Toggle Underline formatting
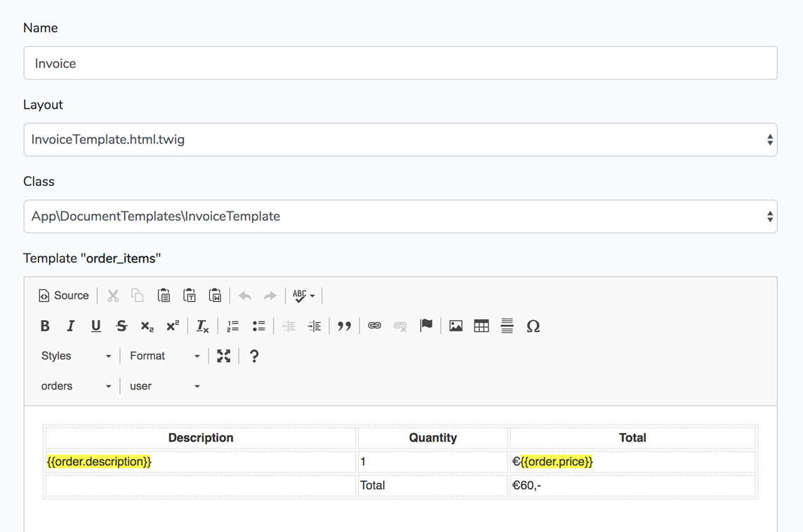 pyautogui.click(x=95, y=326)
